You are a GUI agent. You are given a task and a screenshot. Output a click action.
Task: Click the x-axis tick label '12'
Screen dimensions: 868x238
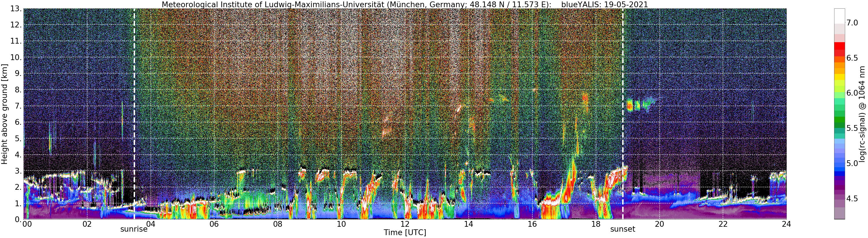[x=405, y=224]
